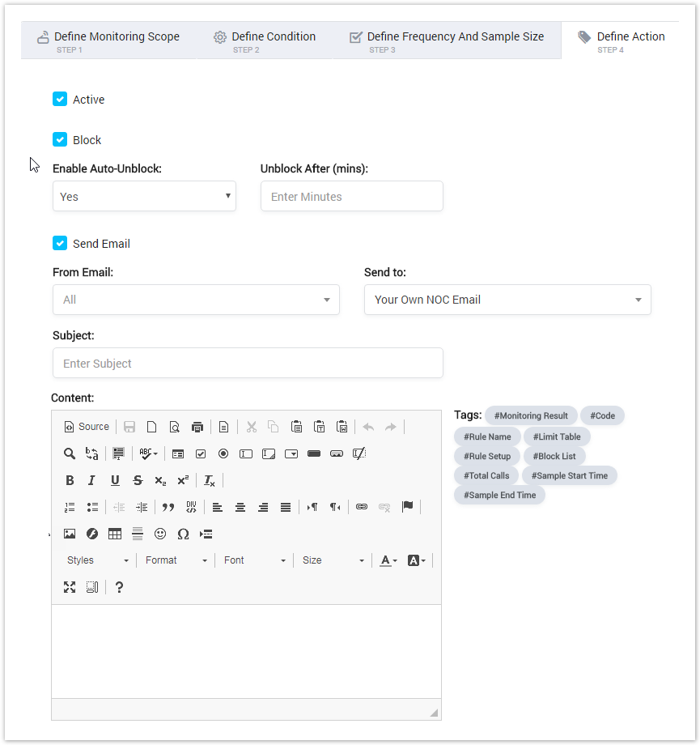
Task: Disable the Send Email checkbox
Action: click(x=60, y=243)
